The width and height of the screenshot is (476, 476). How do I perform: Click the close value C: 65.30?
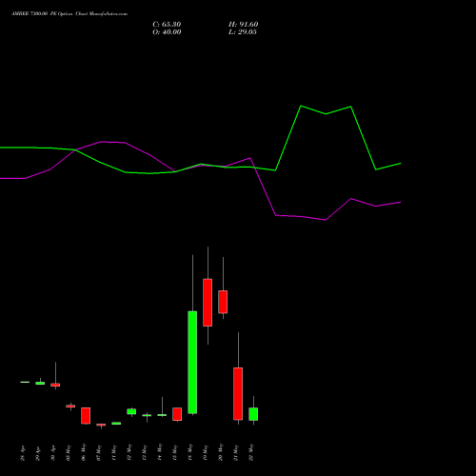(167, 25)
